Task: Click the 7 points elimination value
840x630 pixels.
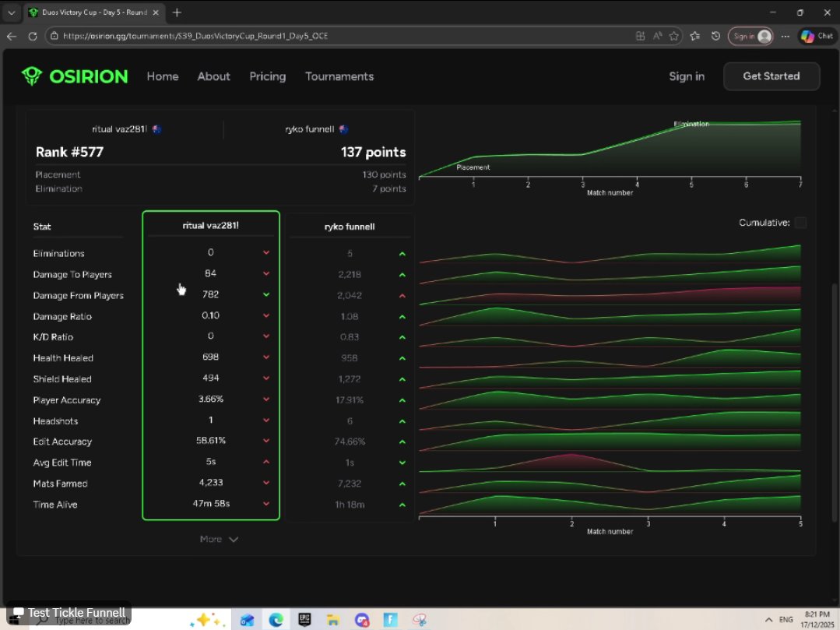Action: (389, 188)
